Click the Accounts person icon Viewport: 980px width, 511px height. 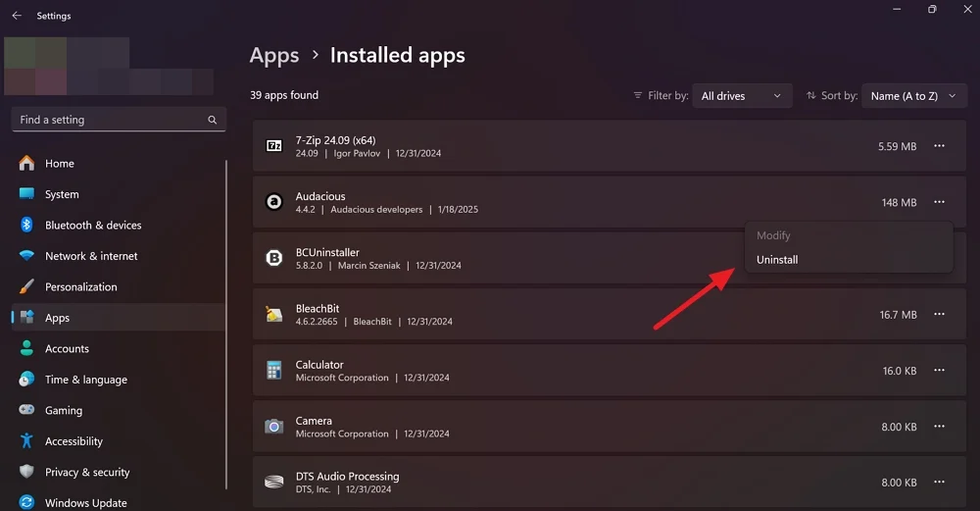pyautogui.click(x=26, y=348)
